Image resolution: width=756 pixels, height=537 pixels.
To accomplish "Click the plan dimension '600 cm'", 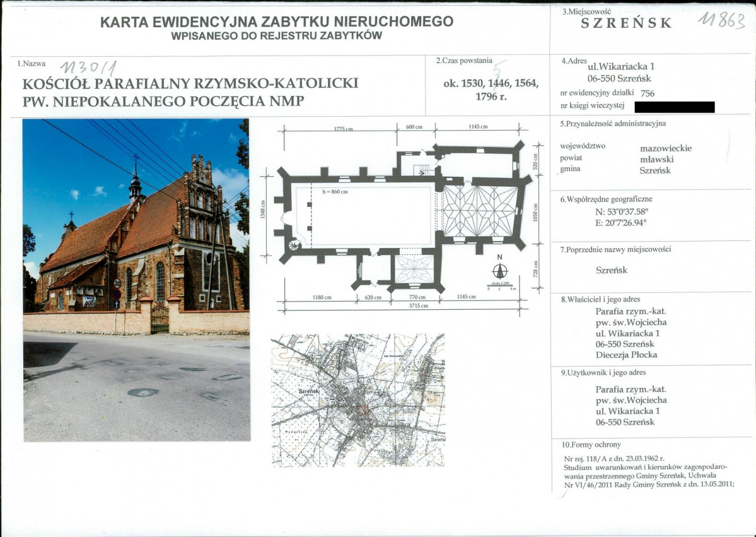I will click(414, 127).
